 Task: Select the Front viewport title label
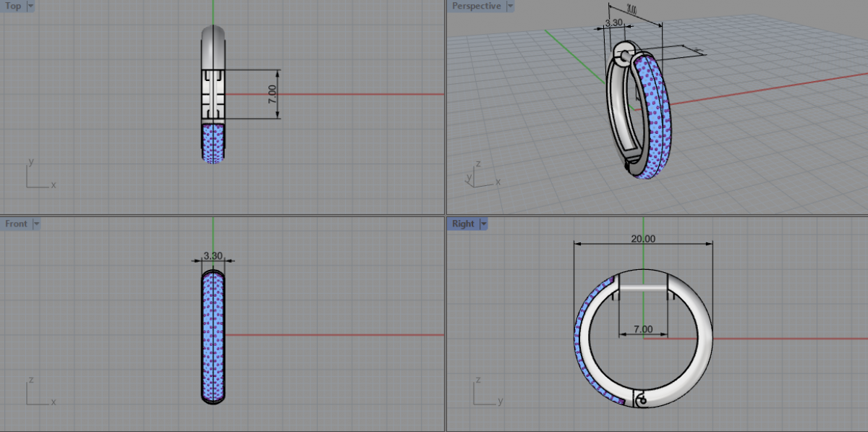(x=16, y=224)
